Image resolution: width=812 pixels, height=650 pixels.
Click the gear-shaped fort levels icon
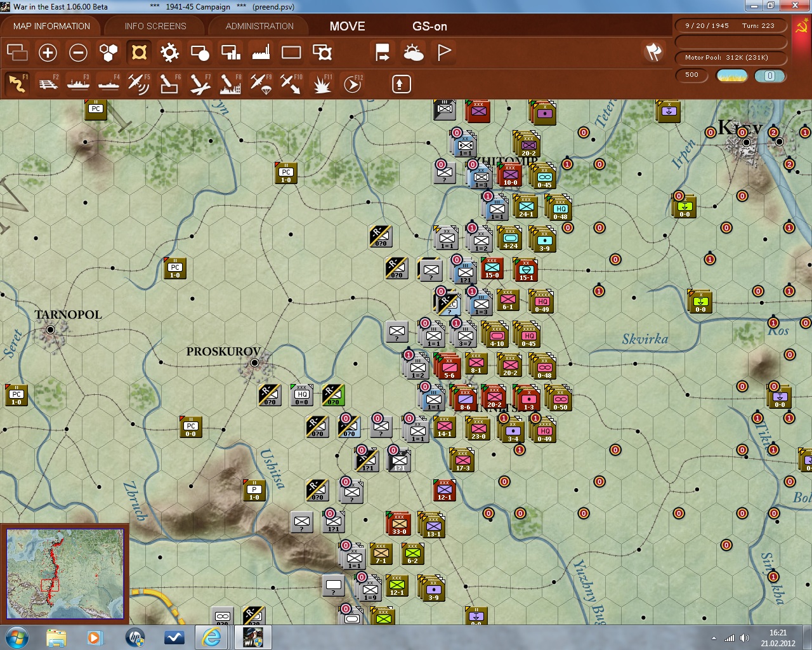169,52
